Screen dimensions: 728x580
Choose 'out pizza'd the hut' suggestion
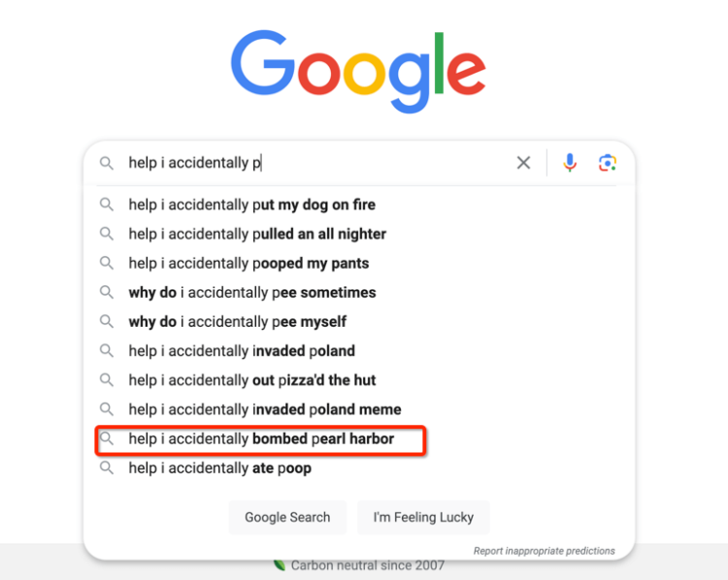pyautogui.click(x=251, y=380)
